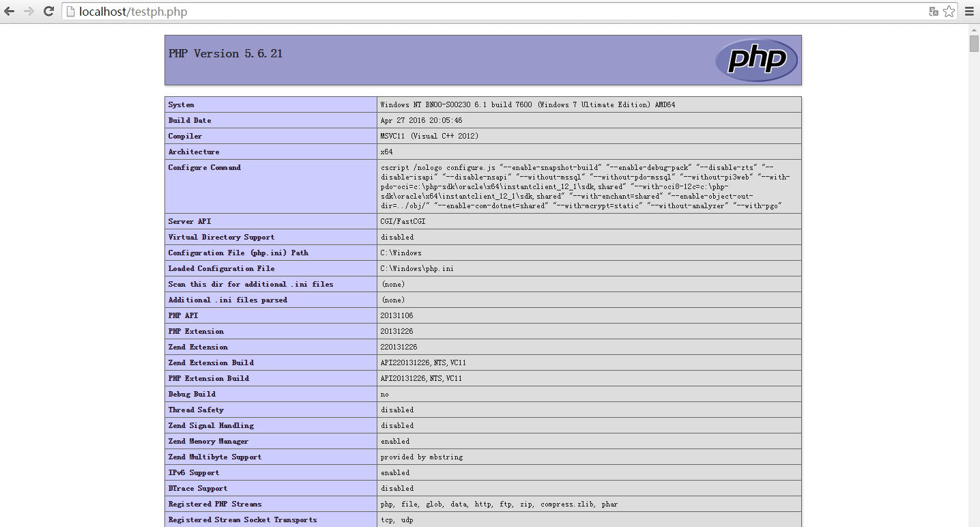Click the 'PHP API' label
Screen dimensions: 980x527
[184, 315]
